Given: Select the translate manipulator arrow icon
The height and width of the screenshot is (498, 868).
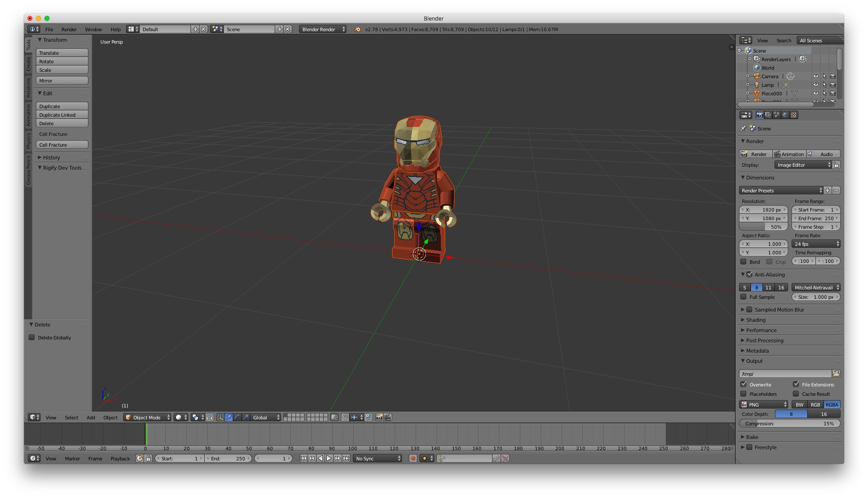Looking at the screenshot, I should 229,418.
